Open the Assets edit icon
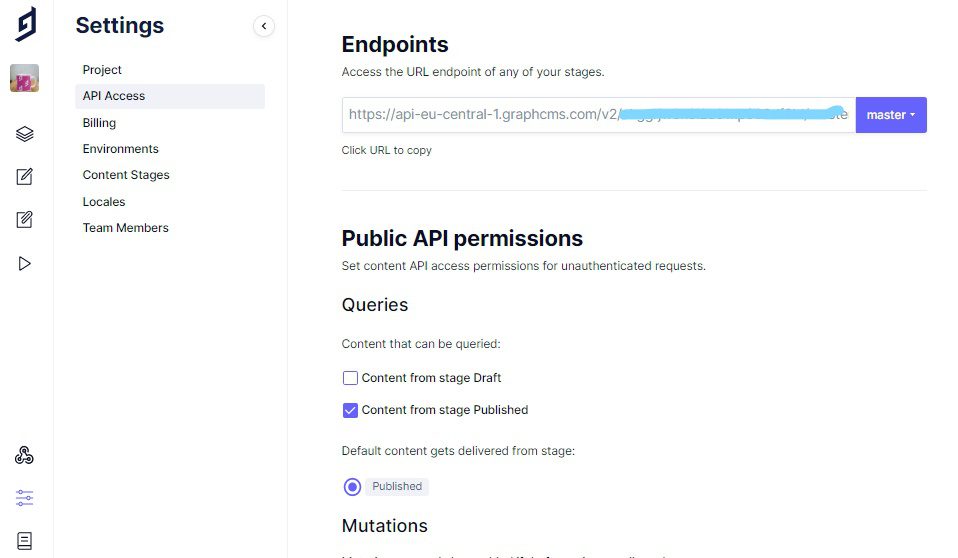 coord(25,220)
